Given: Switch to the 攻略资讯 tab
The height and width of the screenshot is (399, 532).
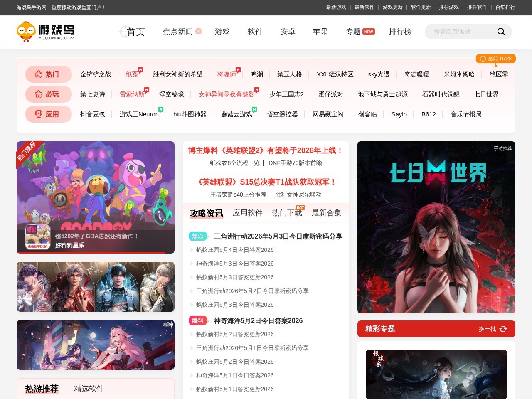Looking at the screenshot, I should [x=207, y=213].
